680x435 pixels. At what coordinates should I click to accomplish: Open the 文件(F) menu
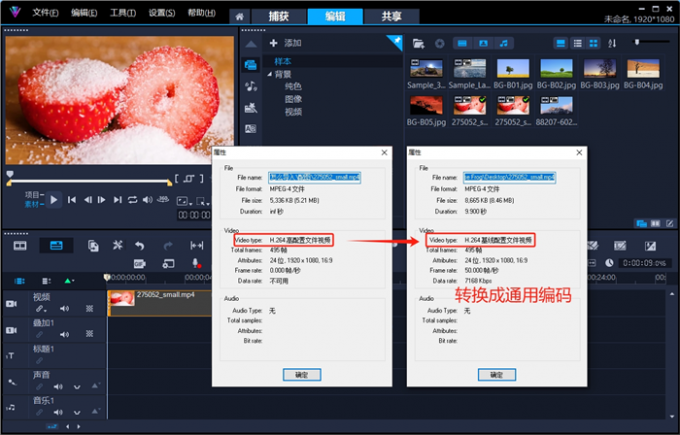coord(45,13)
